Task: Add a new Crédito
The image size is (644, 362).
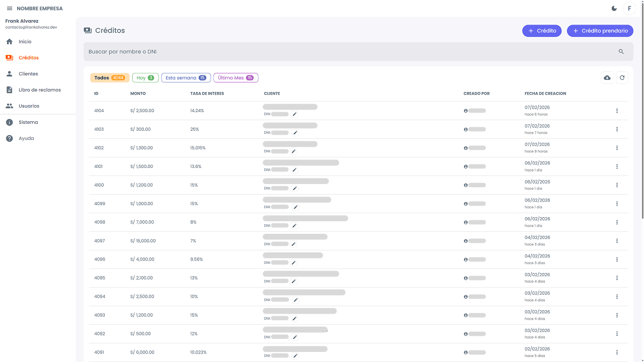Action: [542, 31]
